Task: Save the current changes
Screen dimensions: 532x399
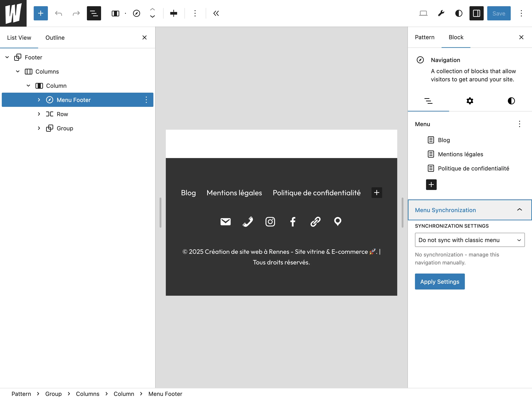Action: pyautogui.click(x=499, y=13)
